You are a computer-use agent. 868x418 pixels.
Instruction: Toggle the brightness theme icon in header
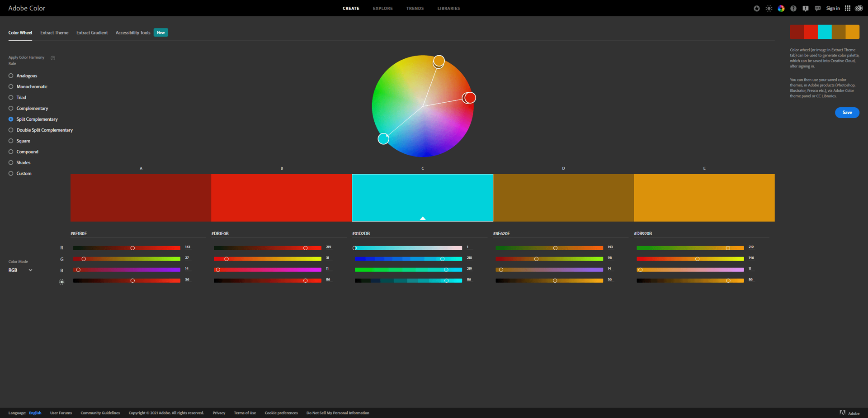click(769, 8)
